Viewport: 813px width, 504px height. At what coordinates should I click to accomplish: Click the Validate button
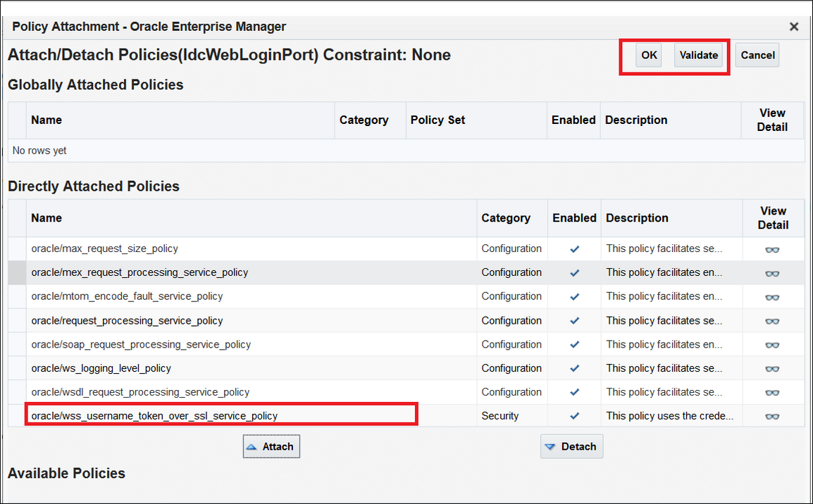point(698,55)
